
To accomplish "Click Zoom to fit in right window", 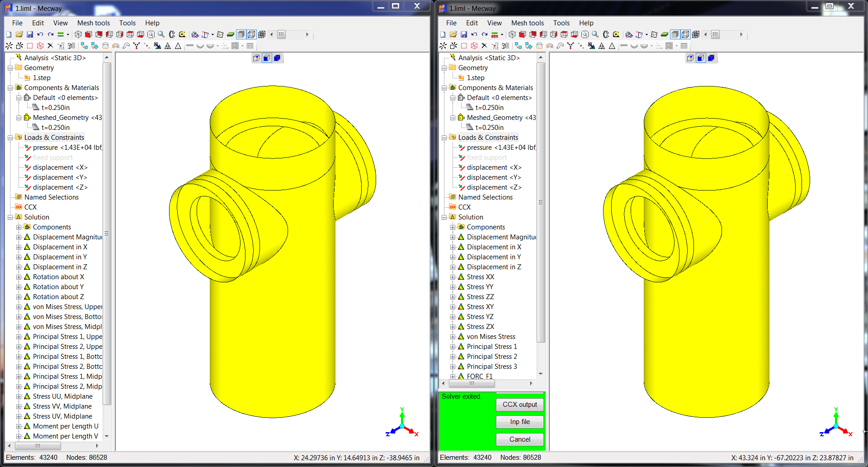I will point(585,34).
